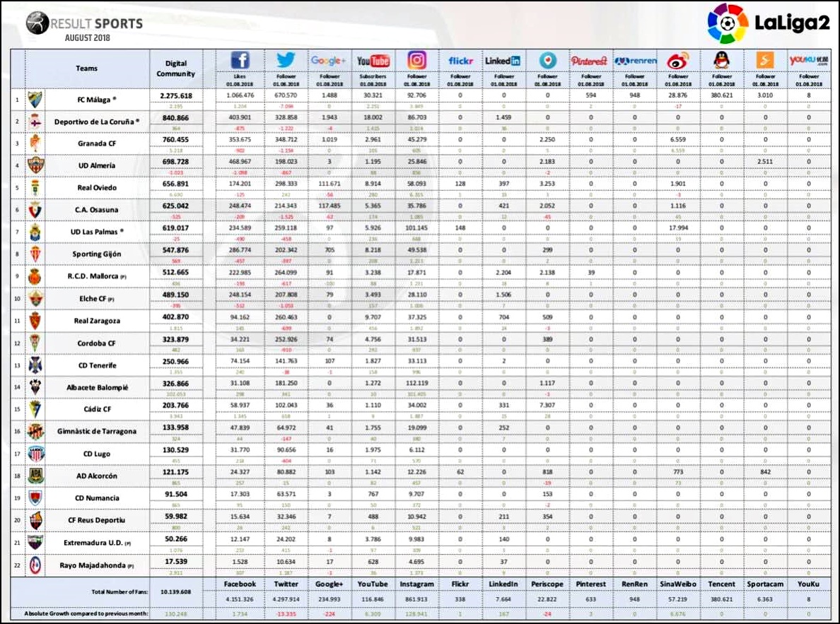Click the "SinaWeibo" label in totals row
Screen dimensions: 840x624
click(678, 584)
